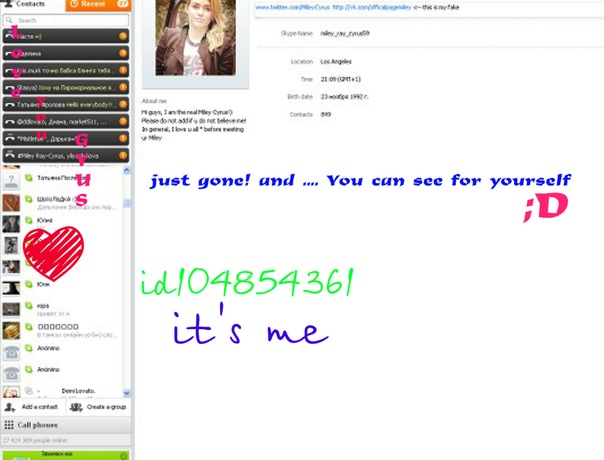The image size is (604, 460).
Task: Open the "@ddlovato, Диана, market511" group chat
Action: point(66,121)
